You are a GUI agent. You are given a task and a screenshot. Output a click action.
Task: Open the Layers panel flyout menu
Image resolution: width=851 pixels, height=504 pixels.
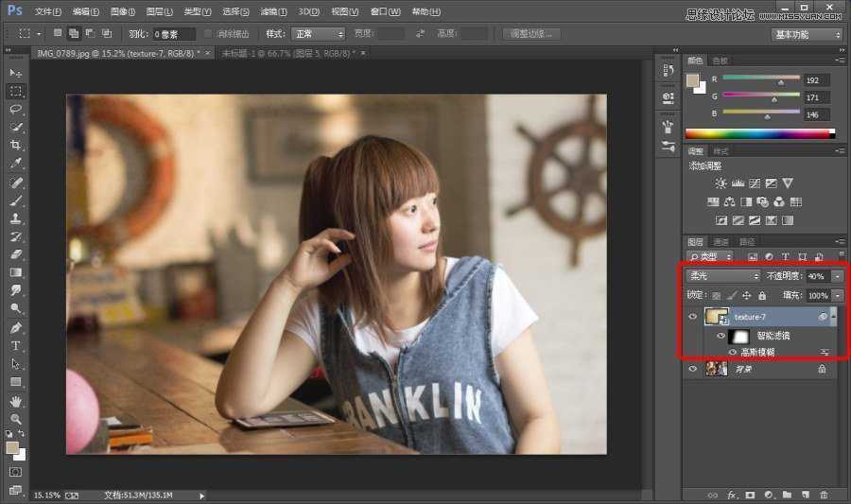click(841, 242)
